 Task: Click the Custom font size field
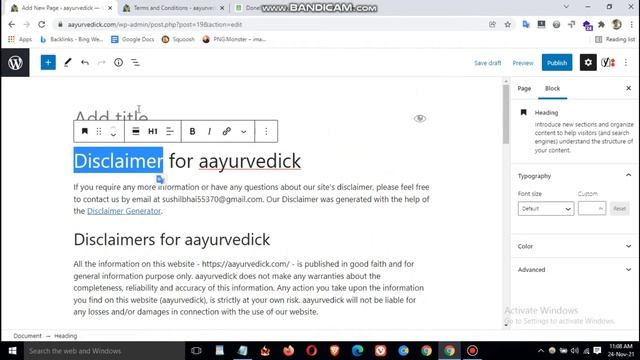592,209
